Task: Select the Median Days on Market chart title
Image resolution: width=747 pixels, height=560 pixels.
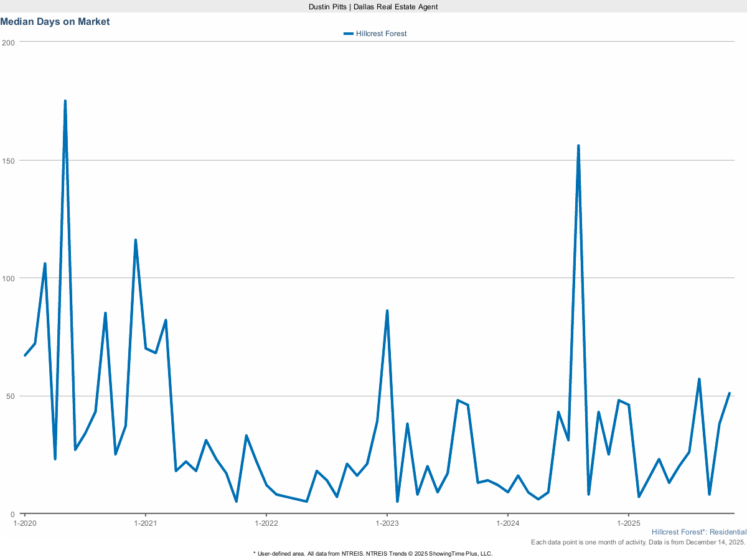Action: click(x=55, y=21)
